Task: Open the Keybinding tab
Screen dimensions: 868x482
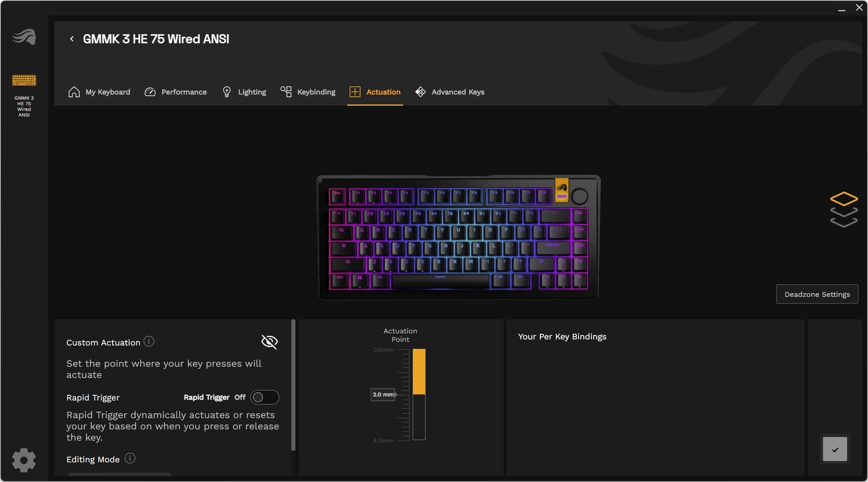Action: tap(308, 92)
